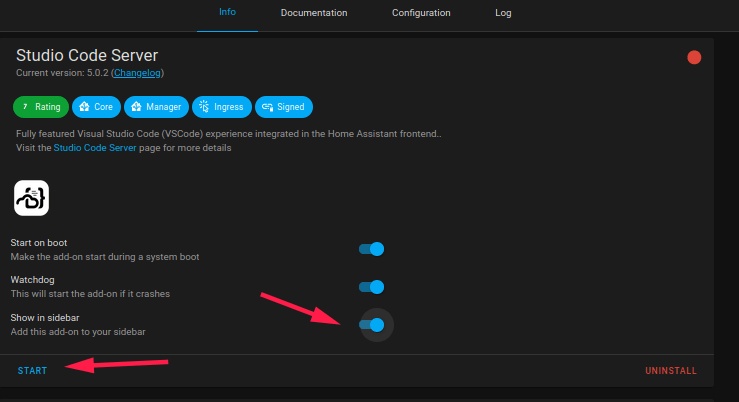Click the Studio Code Server add-on logo
Viewport: 739px width, 402px height.
[x=32, y=198]
